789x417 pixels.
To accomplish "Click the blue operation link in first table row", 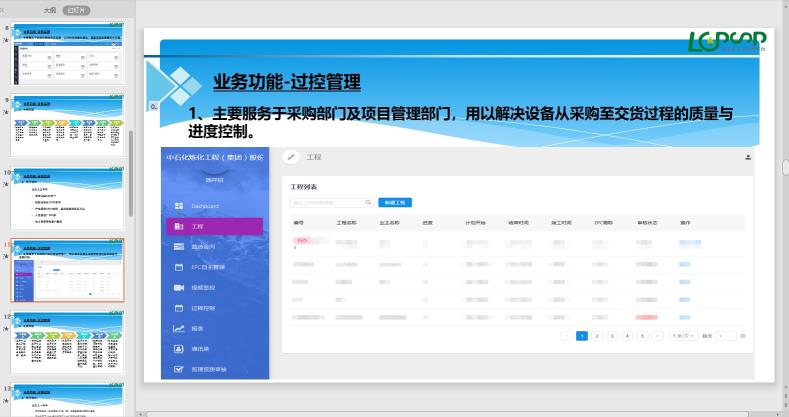I will (x=690, y=243).
